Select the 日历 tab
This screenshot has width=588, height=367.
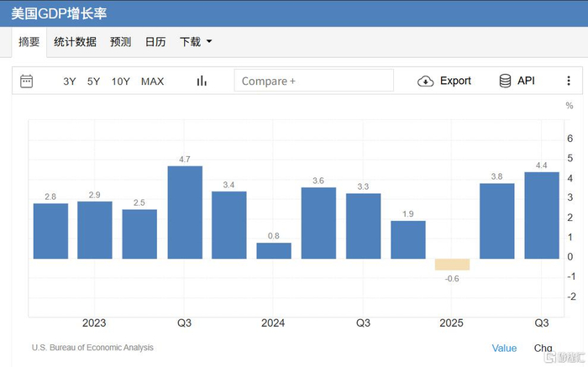pos(155,42)
